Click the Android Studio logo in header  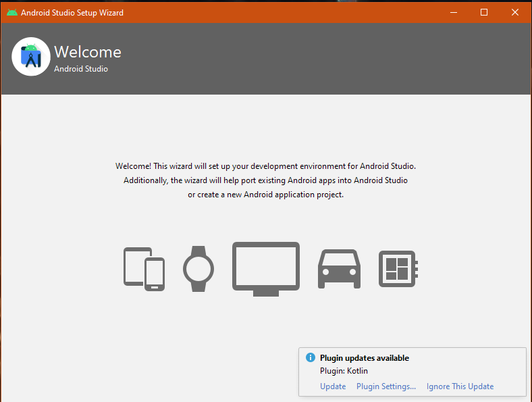pyautogui.click(x=31, y=57)
